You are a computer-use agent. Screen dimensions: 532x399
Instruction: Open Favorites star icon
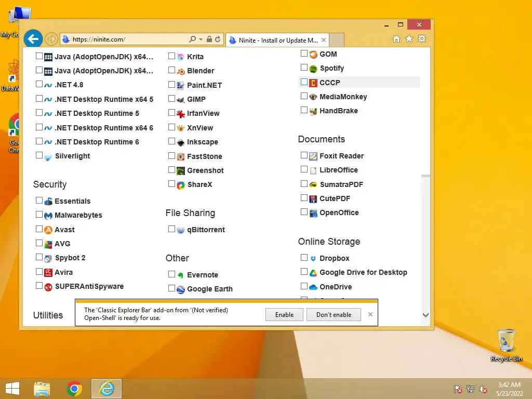coord(409,38)
